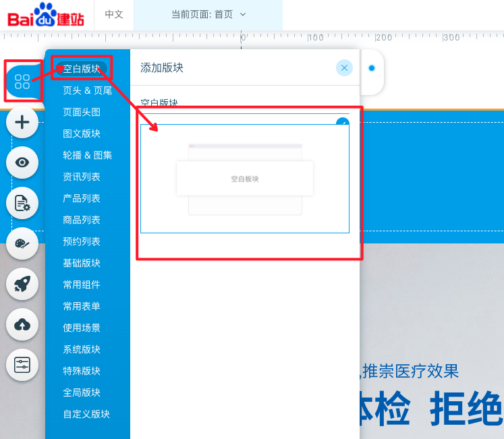Expand the 当前页面: 首页 dropdown
This screenshot has width=504, height=439.
coord(208,14)
